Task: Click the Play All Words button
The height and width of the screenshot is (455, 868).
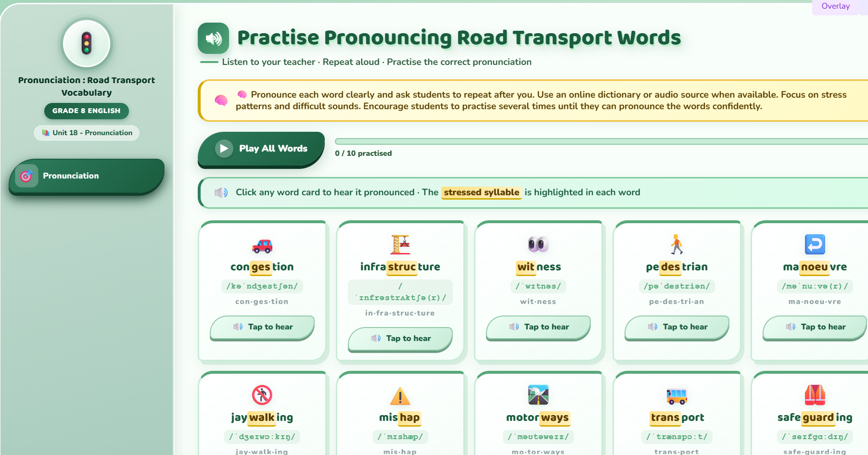Action: point(261,149)
